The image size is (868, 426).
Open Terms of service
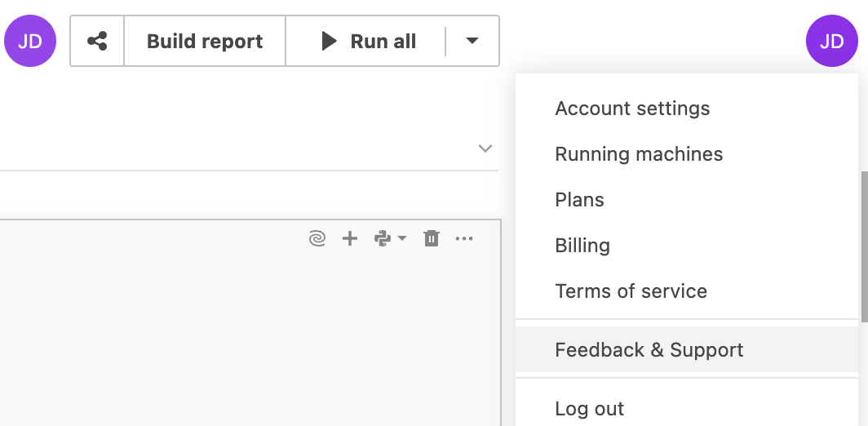click(631, 291)
